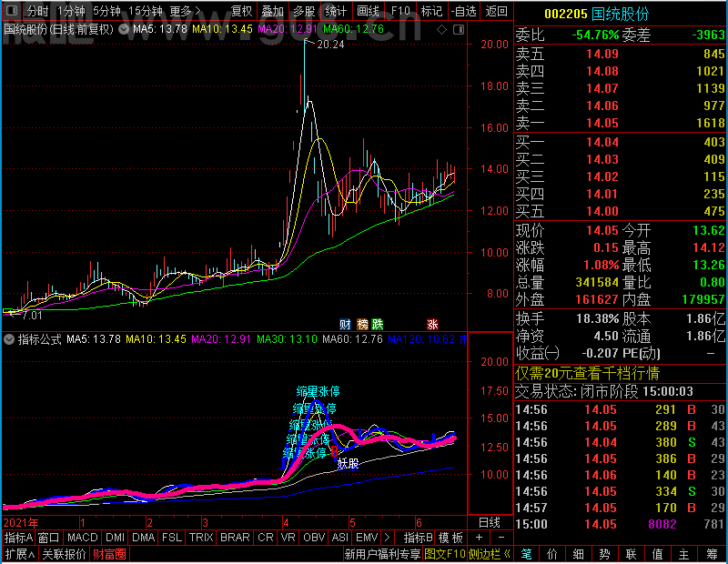Open 图文F10 info
Viewport: 728px width, 564px height.
[445, 554]
